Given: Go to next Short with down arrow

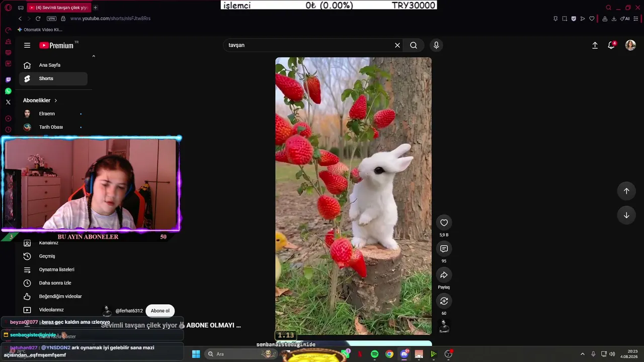Looking at the screenshot, I should pyautogui.click(x=626, y=215).
